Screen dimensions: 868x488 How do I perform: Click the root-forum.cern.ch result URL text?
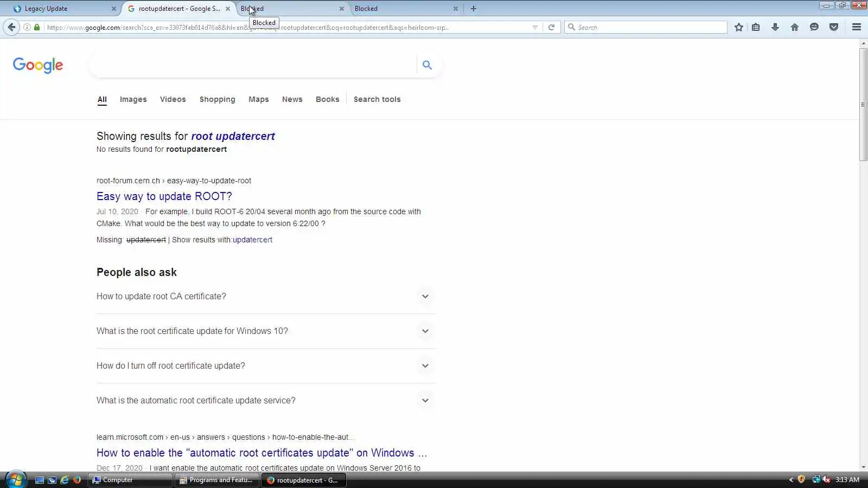174,181
